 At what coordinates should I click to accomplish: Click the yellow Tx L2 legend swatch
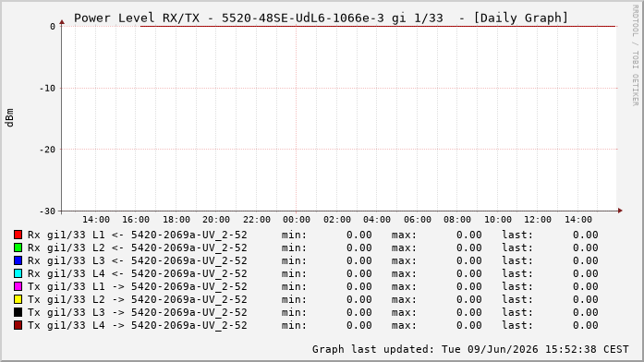(x=18, y=299)
